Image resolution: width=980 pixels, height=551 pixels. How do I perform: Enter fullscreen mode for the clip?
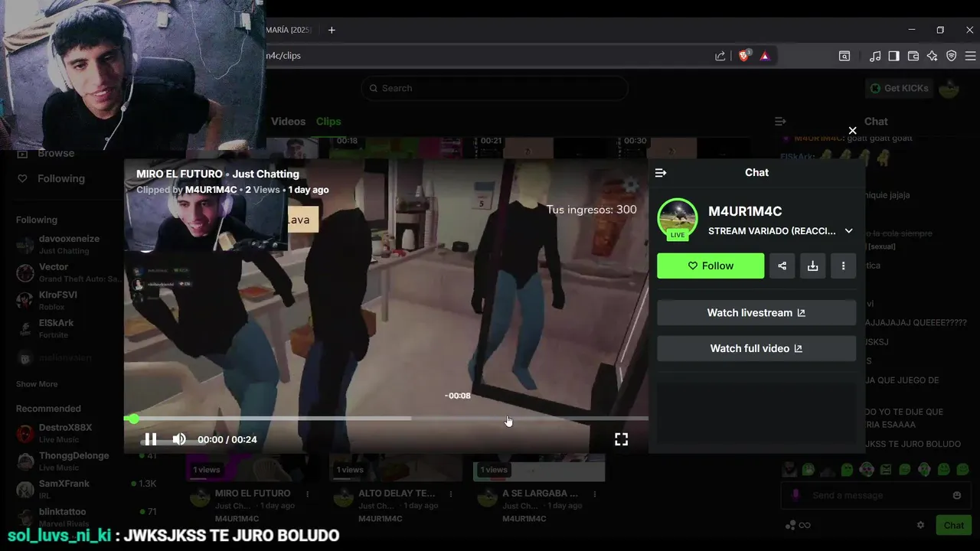[x=621, y=439]
